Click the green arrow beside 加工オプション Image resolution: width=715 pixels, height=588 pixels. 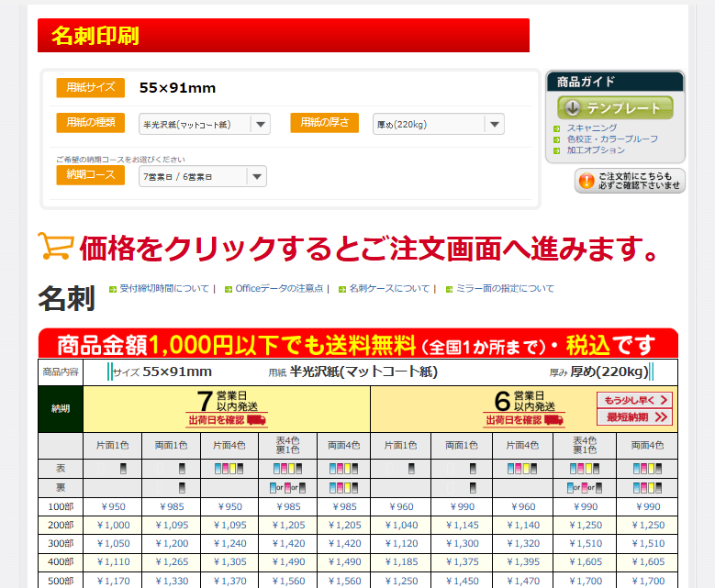click(557, 150)
